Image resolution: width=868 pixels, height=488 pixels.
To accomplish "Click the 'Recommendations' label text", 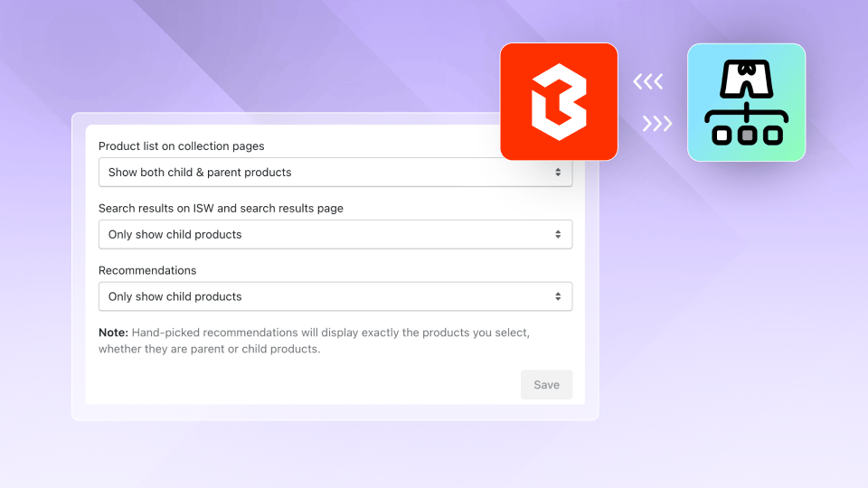I will [147, 270].
